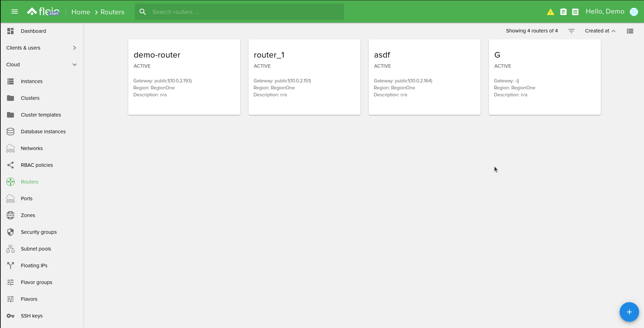Open the clipboard tasks icon
Viewport: 644px width, 328px height.
coord(563,12)
